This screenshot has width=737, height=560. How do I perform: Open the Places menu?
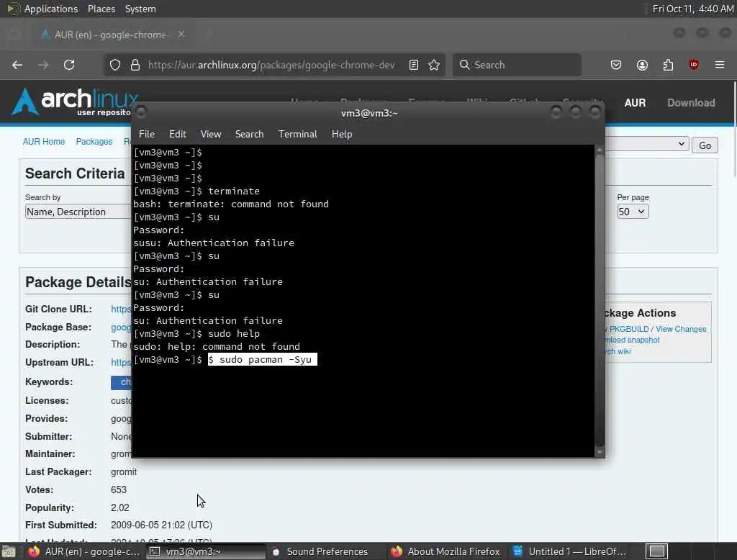(101, 9)
